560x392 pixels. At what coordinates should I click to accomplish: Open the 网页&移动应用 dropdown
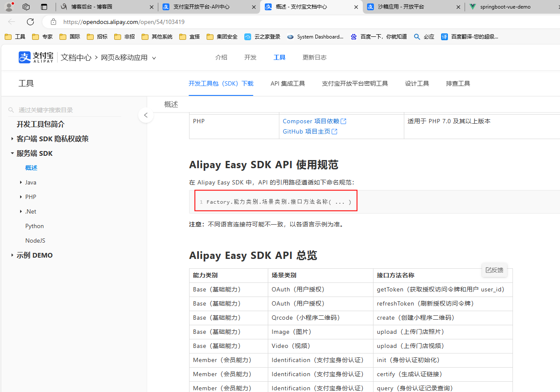[128, 57]
